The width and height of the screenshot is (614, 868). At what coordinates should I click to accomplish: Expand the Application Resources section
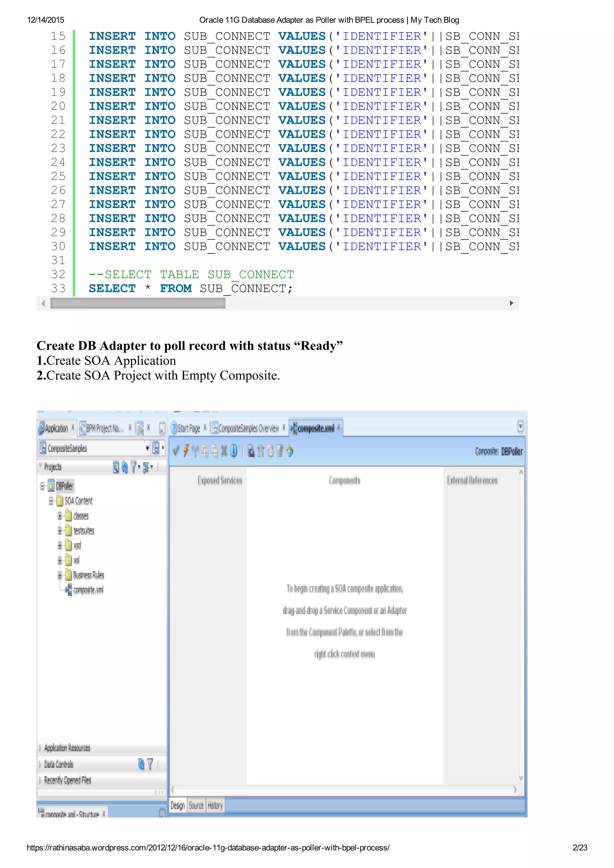tap(40, 748)
